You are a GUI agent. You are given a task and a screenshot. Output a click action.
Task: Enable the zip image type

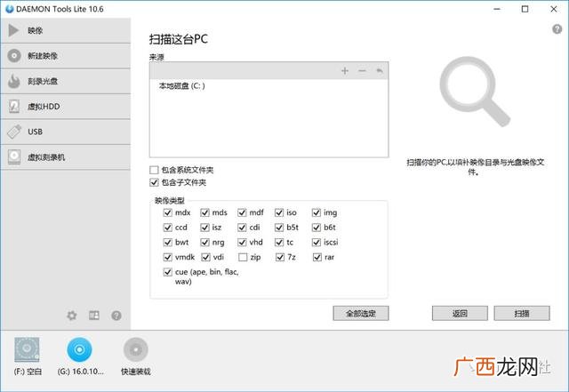243,257
